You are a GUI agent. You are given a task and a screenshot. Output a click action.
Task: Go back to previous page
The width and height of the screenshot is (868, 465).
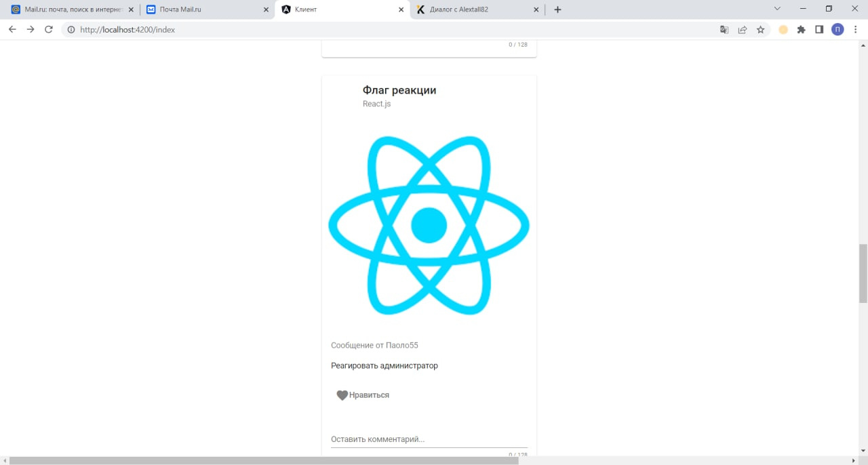point(12,29)
